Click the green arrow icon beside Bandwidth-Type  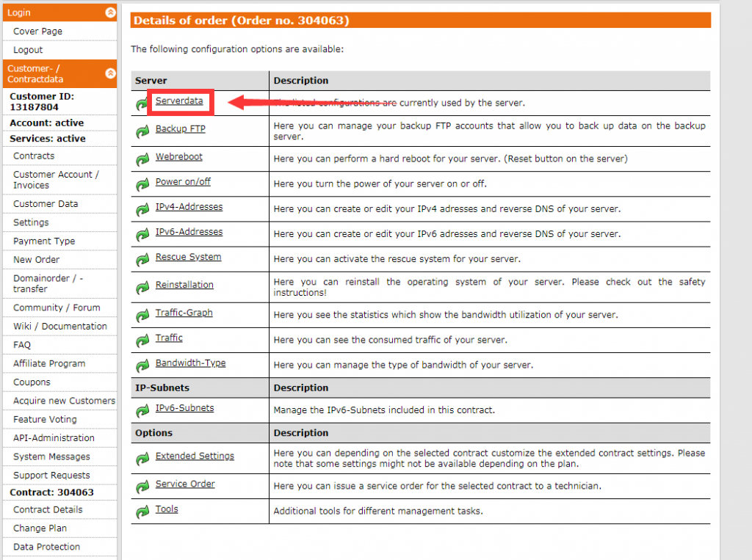click(x=142, y=366)
